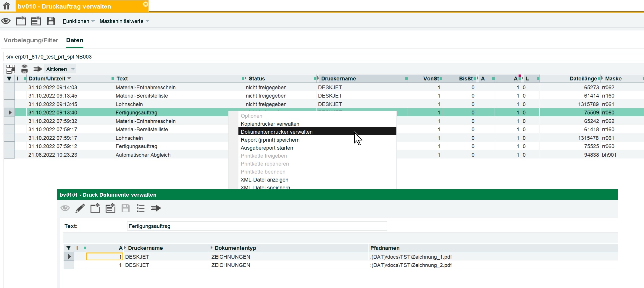The height and width of the screenshot is (288, 644).
Task: Click the pencil edit icon in bv0101 toolbar
Action: point(80,208)
